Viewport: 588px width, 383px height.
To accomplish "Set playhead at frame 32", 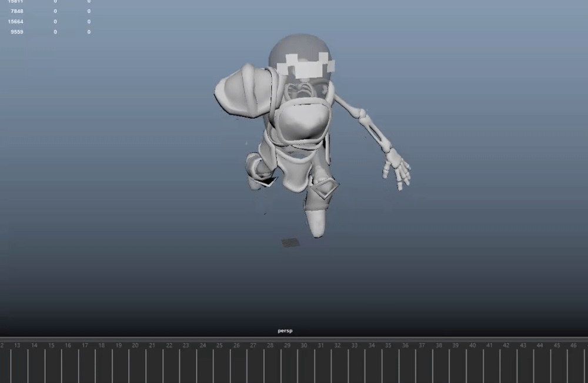I will point(338,345).
